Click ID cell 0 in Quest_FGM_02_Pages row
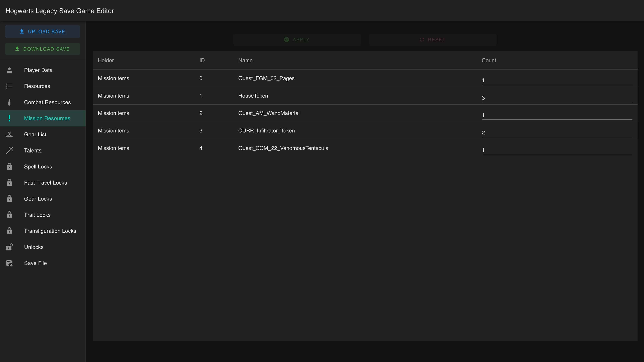 click(201, 78)
